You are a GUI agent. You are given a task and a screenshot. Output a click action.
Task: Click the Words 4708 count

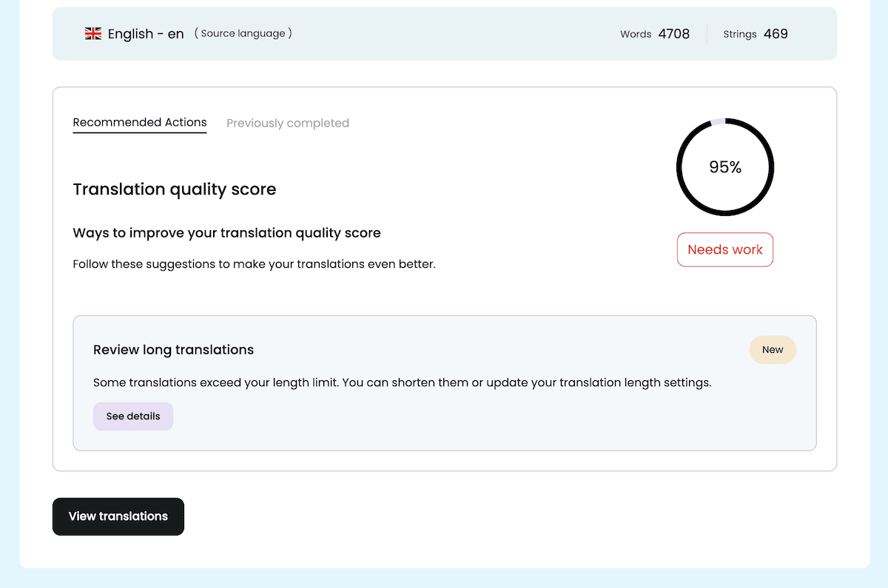click(x=655, y=34)
